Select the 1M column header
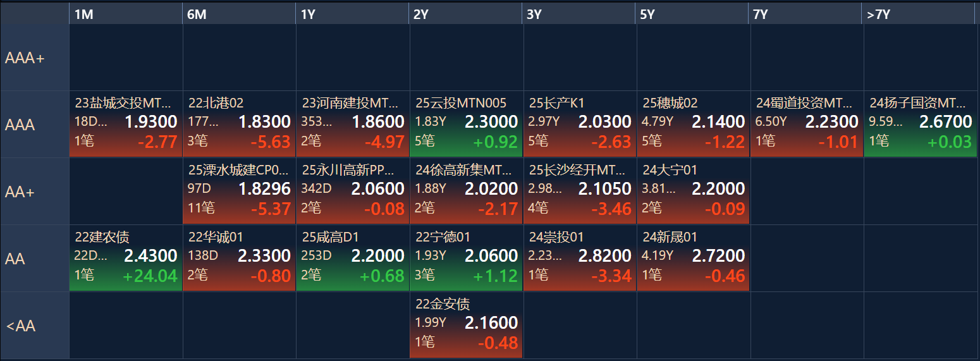980x361 pixels. click(126, 14)
